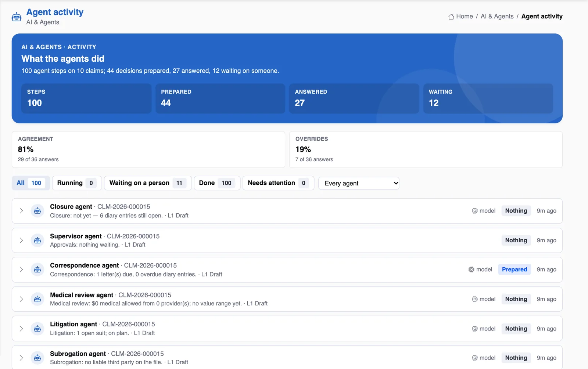The height and width of the screenshot is (369, 588).
Task: Click the Supervisor agent robot avatar icon
Action: [37, 240]
